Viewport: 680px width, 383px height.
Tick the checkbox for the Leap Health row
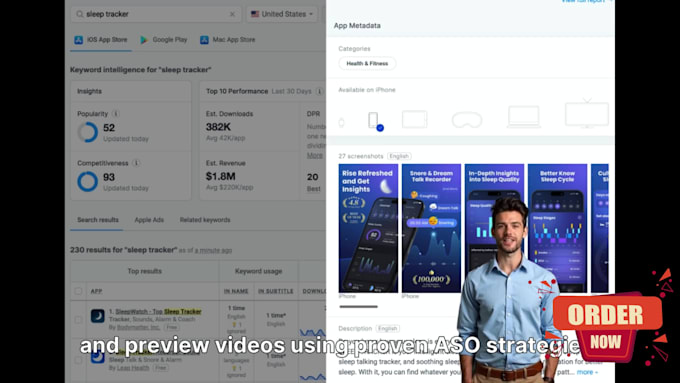(x=78, y=360)
